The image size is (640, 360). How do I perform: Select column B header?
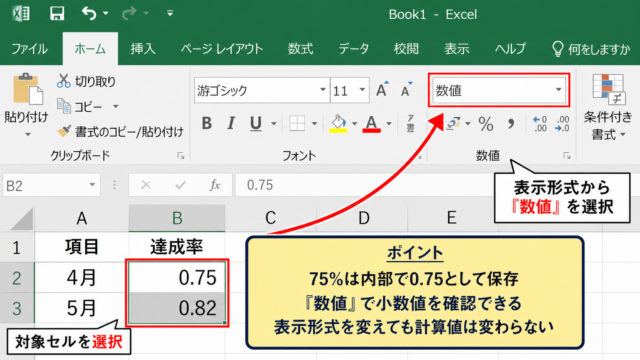pos(177,218)
